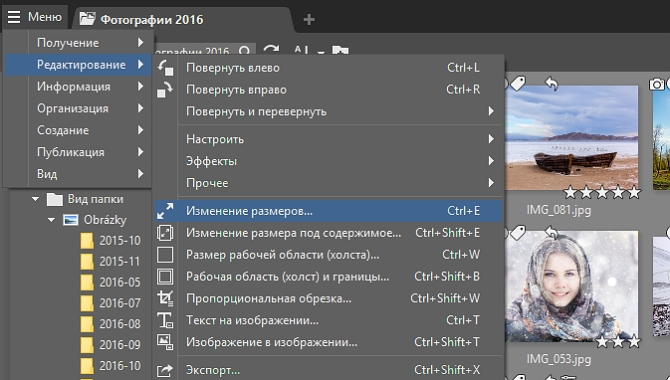Expand the Настроить submenu arrow

[x=491, y=139]
